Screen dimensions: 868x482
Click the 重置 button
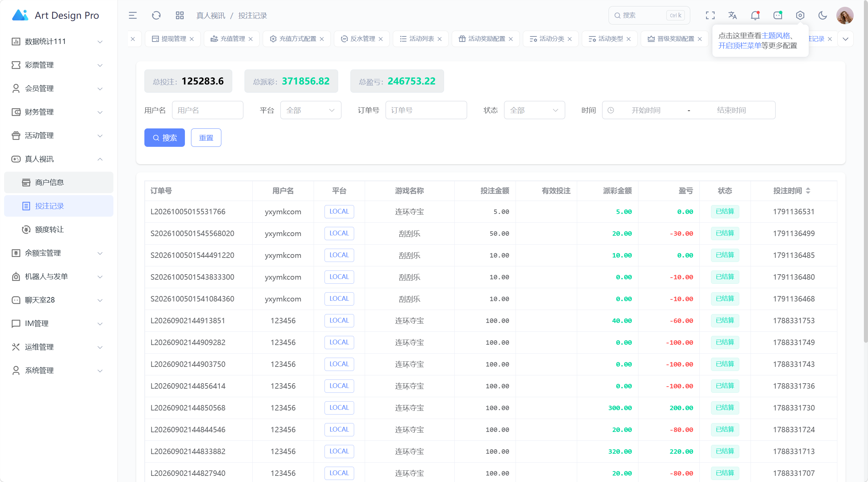pyautogui.click(x=206, y=138)
